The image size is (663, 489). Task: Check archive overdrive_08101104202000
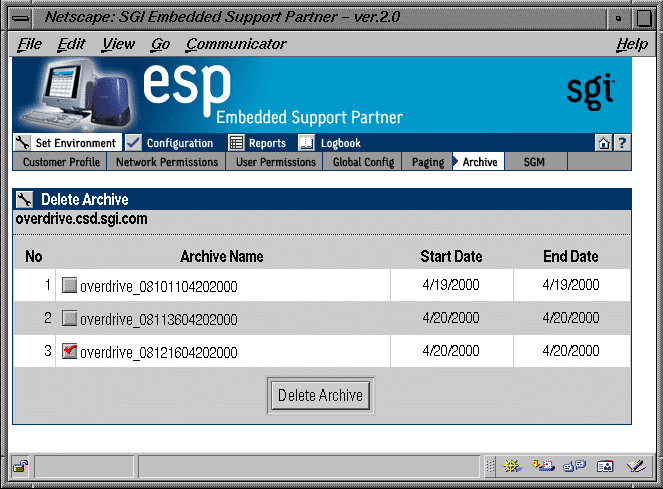[x=69, y=285]
